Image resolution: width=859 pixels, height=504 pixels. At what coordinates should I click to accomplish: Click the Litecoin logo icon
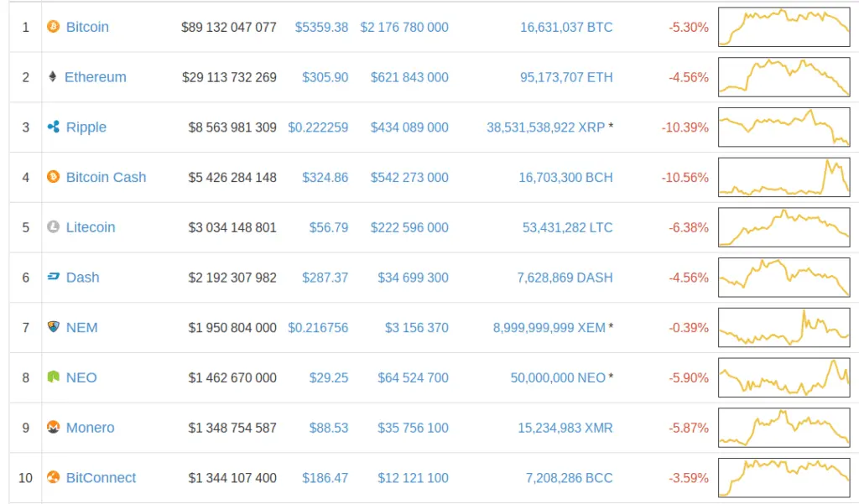coord(54,227)
